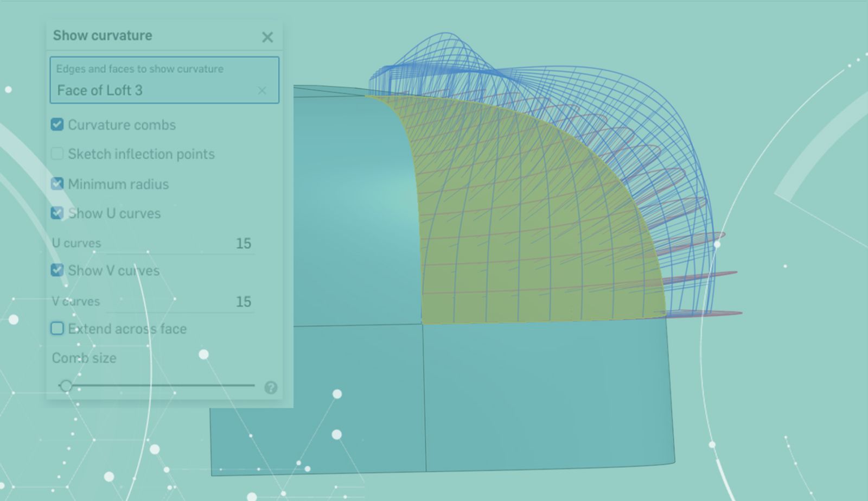Click the Show curvature dialog title
868x501 pixels.
[103, 36]
